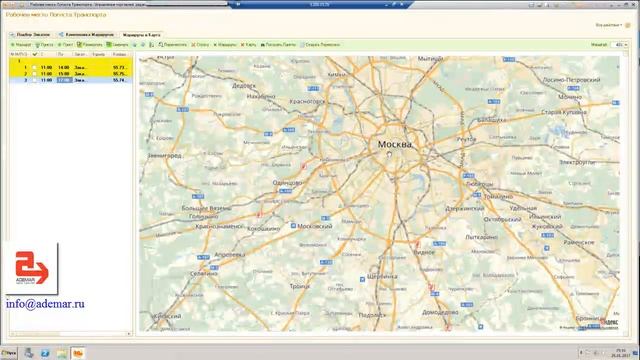
Task: Click the red marker above Видное on map
Action: [x=417, y=244]
